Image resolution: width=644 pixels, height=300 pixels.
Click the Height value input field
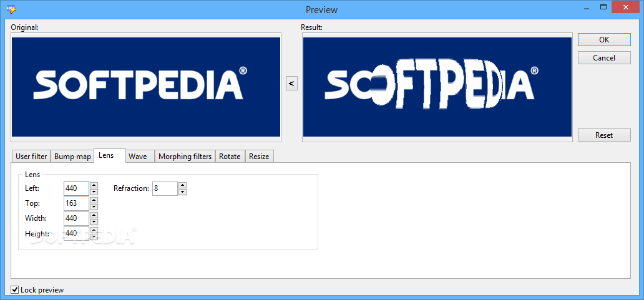(x=76, y=233)
